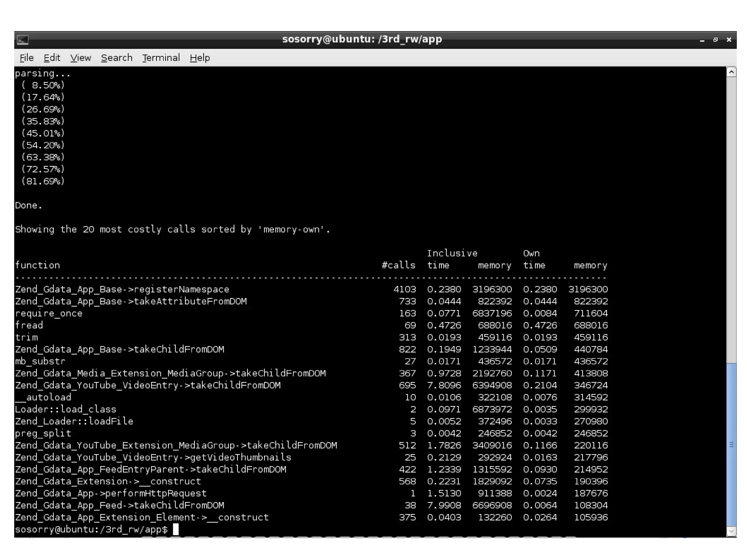Click 'Zend_Gdata_App_FeedEntryParent->takeChildFromDOM'
The image size is (747, 560).
tap(151, 470)
